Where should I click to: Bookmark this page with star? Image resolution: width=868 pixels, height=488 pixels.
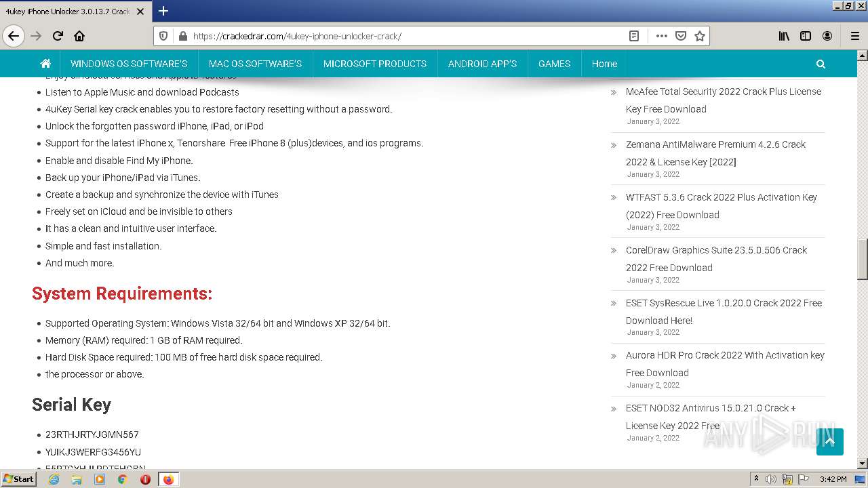(700, 36)
